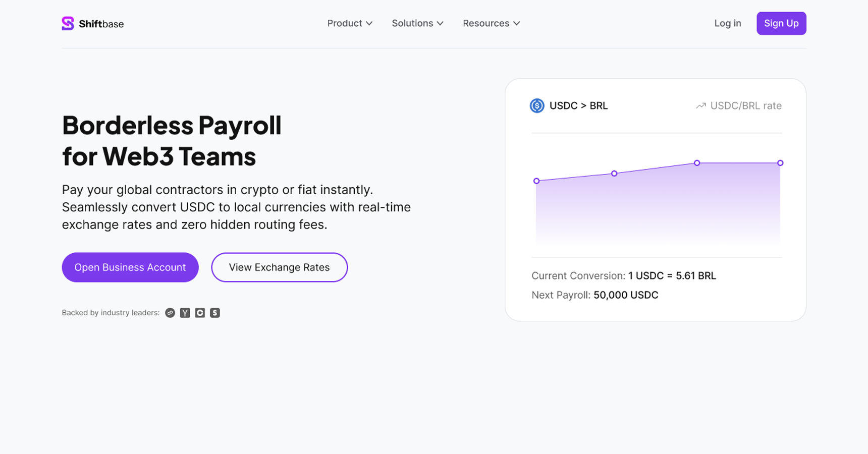Viewport: 868px width, 454px height.
Task: Click the Log in link
Action: (x=728, y=23)
